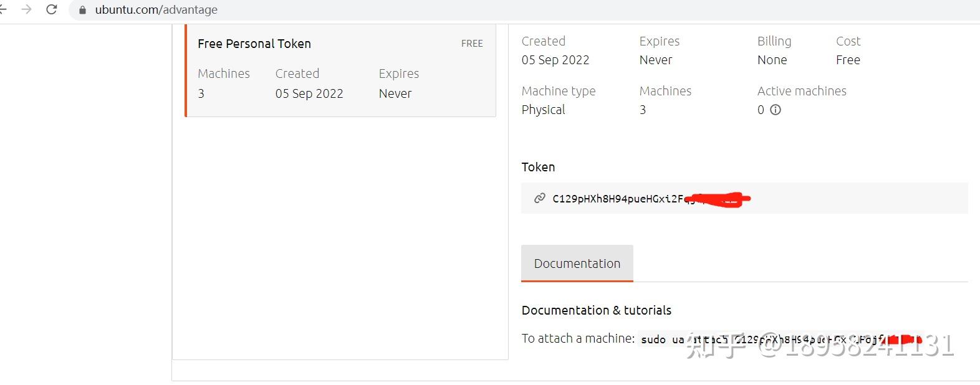Click the Documentation & tutorials heading
This screenshot has height=385, width=980.
pos(596,310)
